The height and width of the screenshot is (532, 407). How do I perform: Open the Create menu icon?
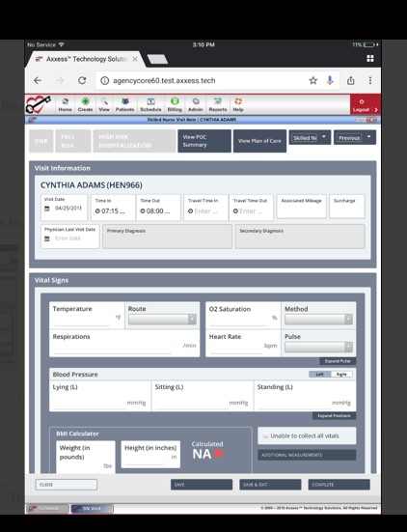click(85, 101)
